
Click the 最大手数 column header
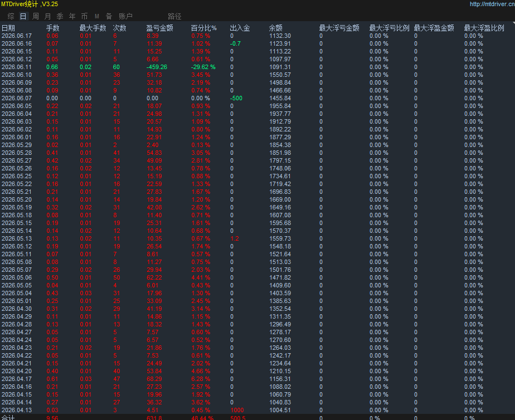point(93,28)
